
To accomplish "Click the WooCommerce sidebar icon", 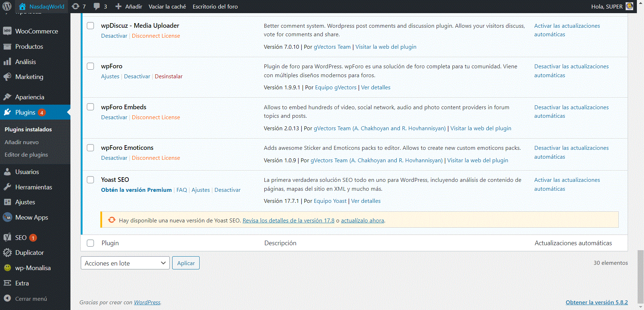I will pos(7,31).
